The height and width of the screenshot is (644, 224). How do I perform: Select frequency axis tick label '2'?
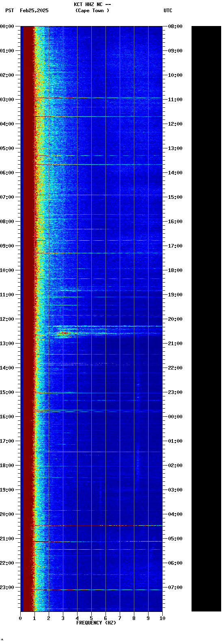pyautogui.click(x=49, y=618)
